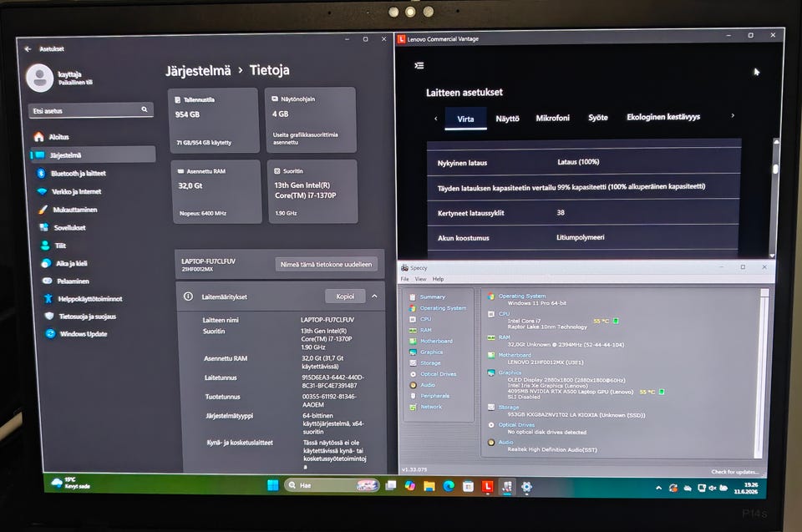Select the Virta tab in Vantage
The image size is (802, 532).
click(x=465, y=119)
